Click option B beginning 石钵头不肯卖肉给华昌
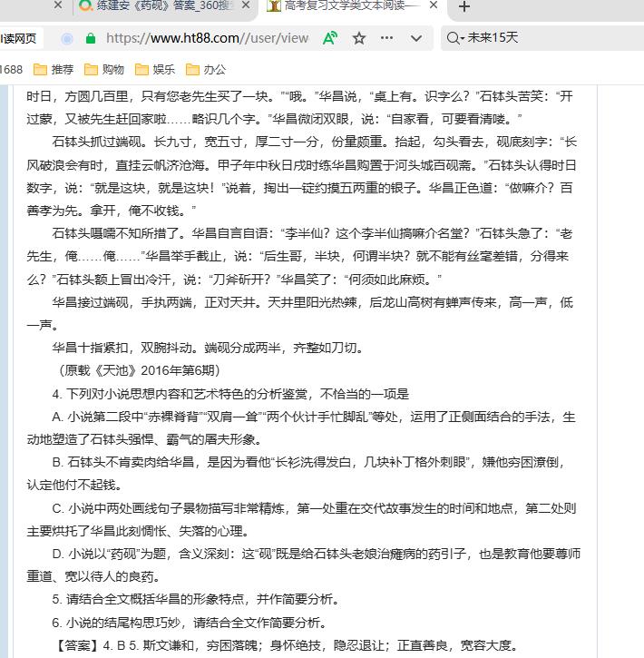644x658 pixels. [295, 474]
